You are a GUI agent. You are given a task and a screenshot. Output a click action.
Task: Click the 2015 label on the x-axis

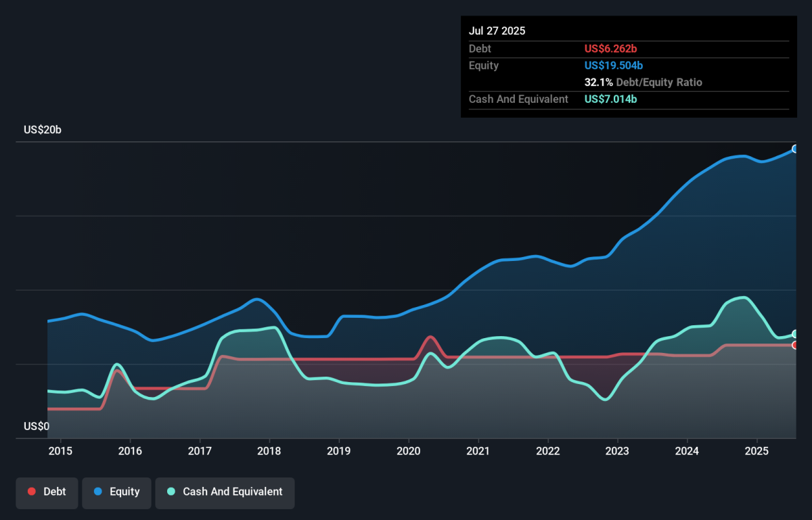tap(60, 451)
